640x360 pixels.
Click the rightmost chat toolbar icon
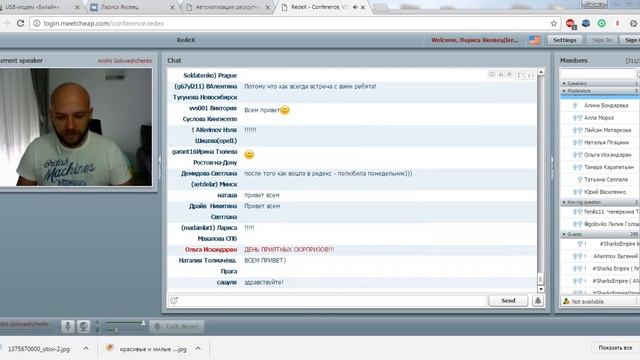[530, 75]
